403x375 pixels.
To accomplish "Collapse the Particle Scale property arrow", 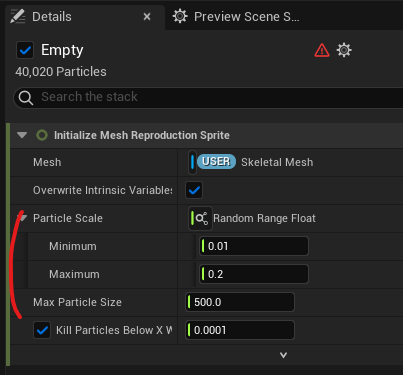I will pyautogui.click(x=22, y=218).
